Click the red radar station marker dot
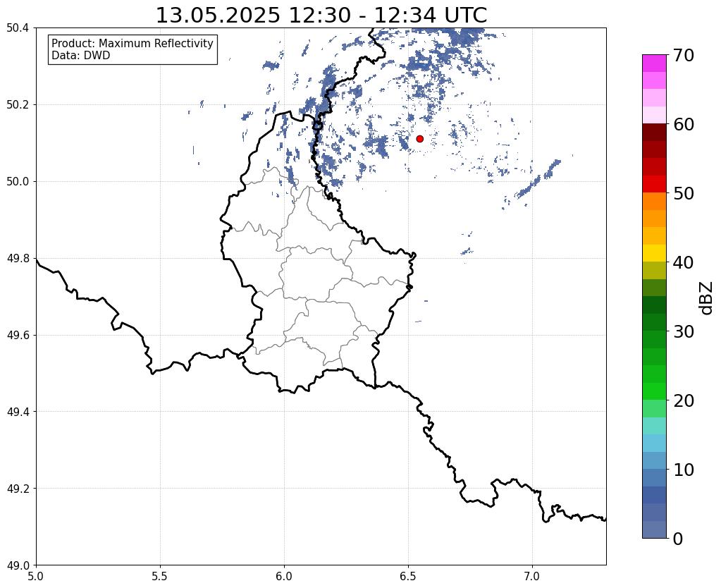The image size is (721, 588). 419,138
